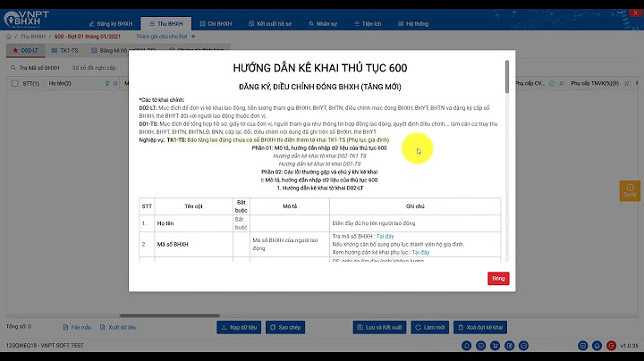Open Thêm ghi chú cho Đợt link
The image size is (644, 361).
coord(161,37)
